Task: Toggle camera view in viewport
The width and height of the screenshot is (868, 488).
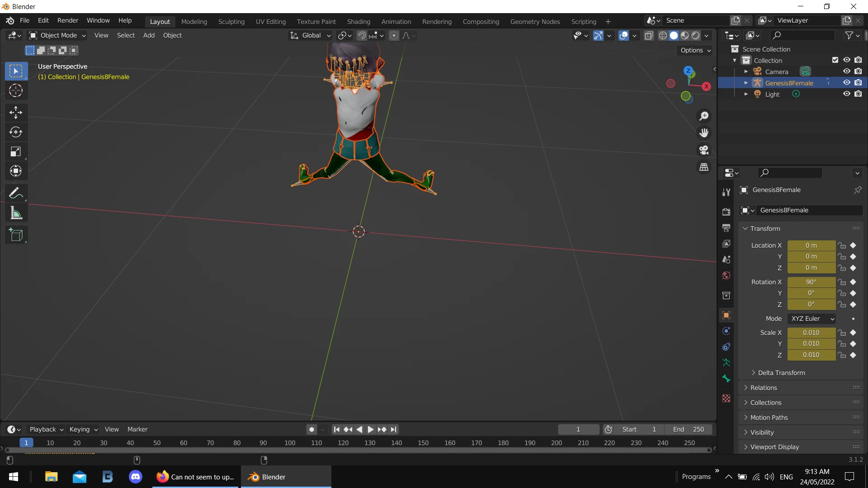Action: [x=704, y=150]
